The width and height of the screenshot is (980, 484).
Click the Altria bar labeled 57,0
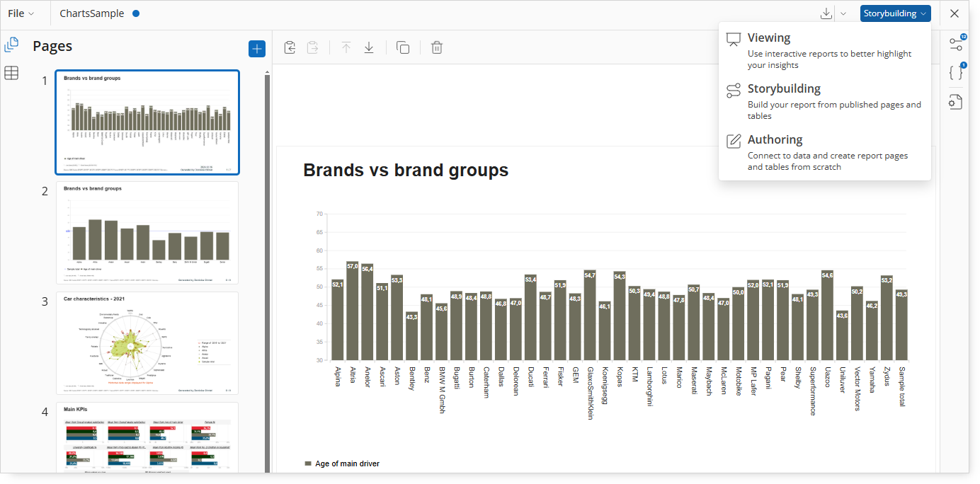[x=352, y=311]
